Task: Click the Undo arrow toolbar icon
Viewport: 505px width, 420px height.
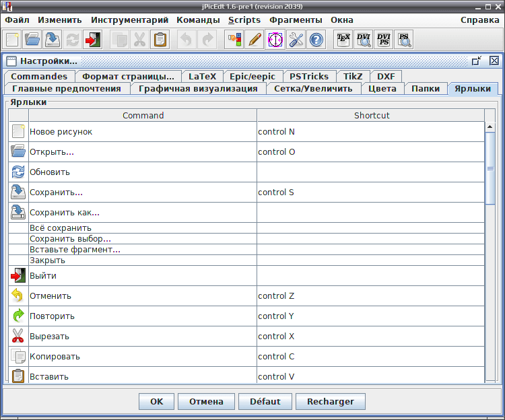Action: coord(187,40)
